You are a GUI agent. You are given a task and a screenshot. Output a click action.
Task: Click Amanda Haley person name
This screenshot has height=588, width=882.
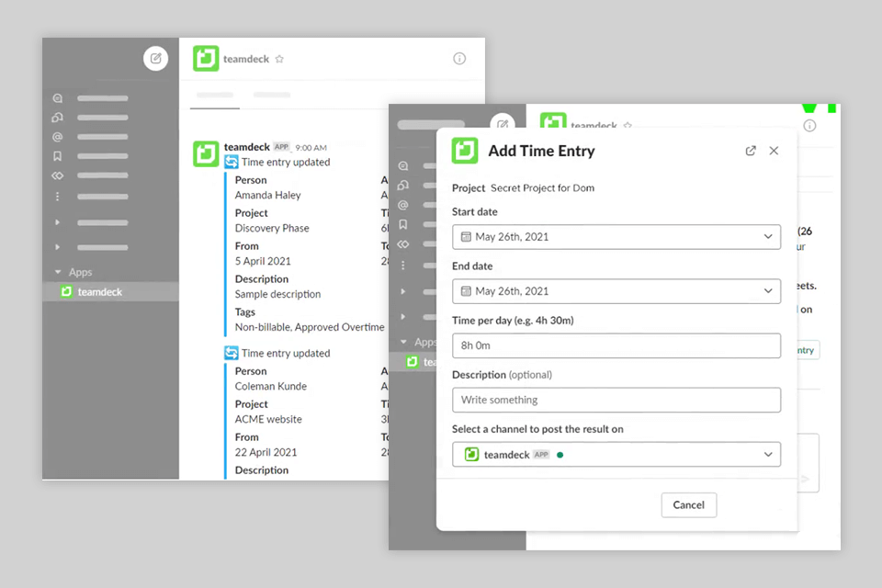click(x=267, y=195)
